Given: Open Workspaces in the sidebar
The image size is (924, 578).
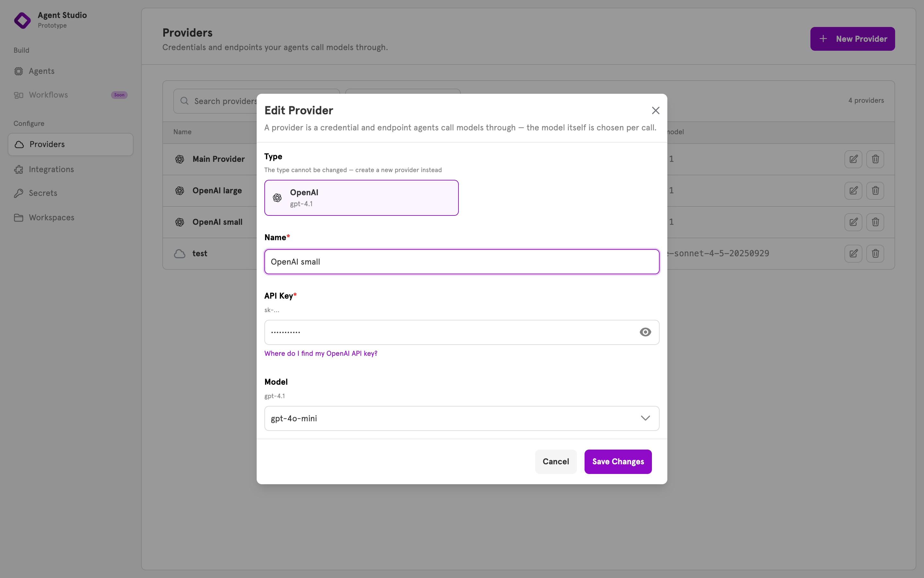Looking at the screenshot, I should point(71,217).
